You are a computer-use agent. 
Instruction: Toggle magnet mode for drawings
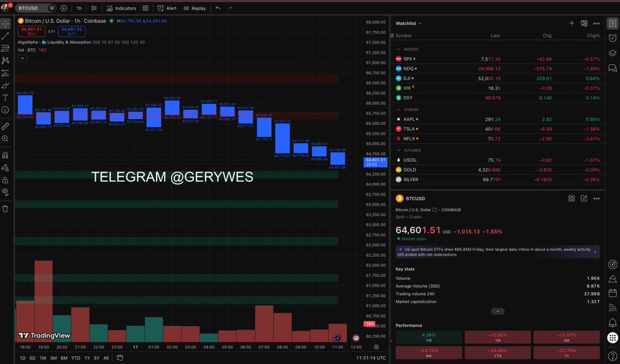[x=5, y=155]
